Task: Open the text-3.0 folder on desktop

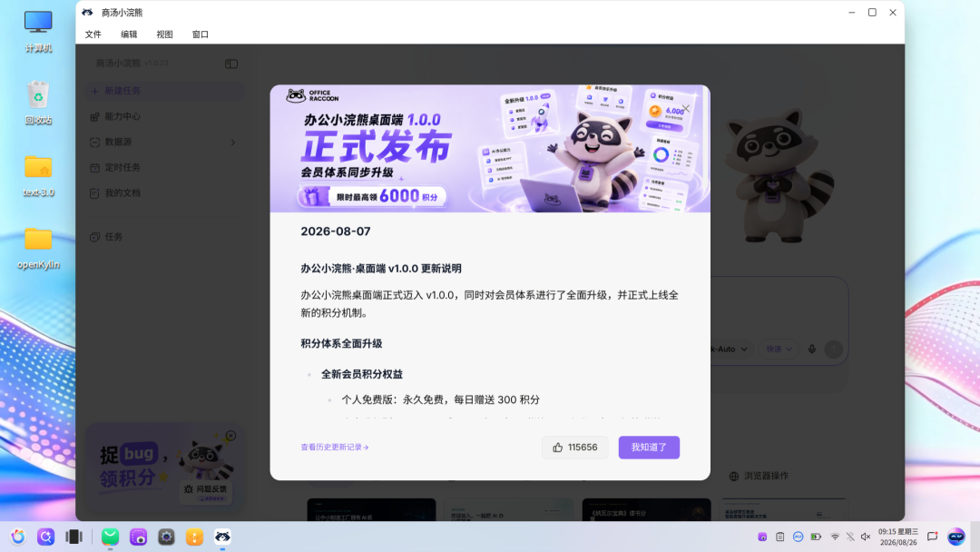Action: click(38, 175)
